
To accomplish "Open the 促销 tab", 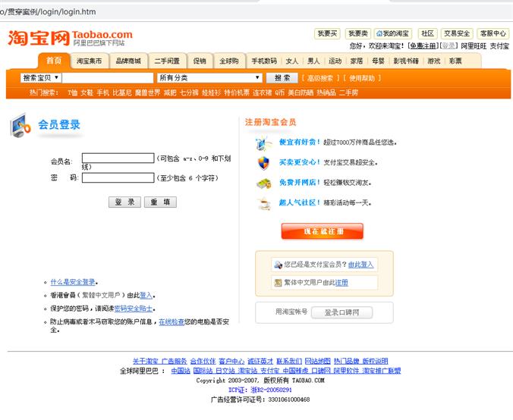I will [200, 61].
